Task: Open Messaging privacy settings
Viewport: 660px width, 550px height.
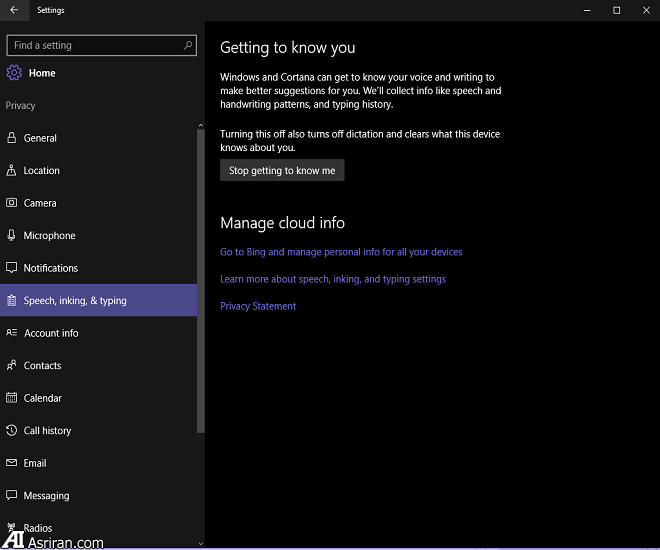Action: coord(47,496)
